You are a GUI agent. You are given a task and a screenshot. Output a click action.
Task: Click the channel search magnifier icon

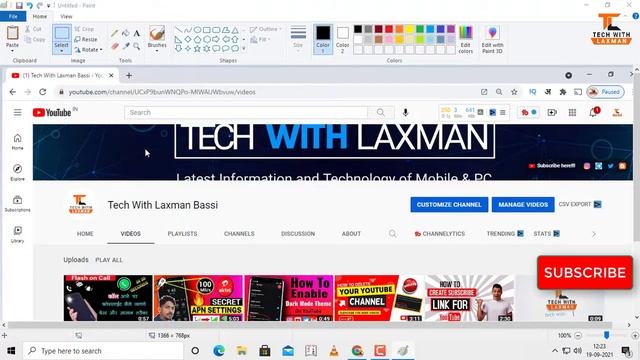coord(392,233)
